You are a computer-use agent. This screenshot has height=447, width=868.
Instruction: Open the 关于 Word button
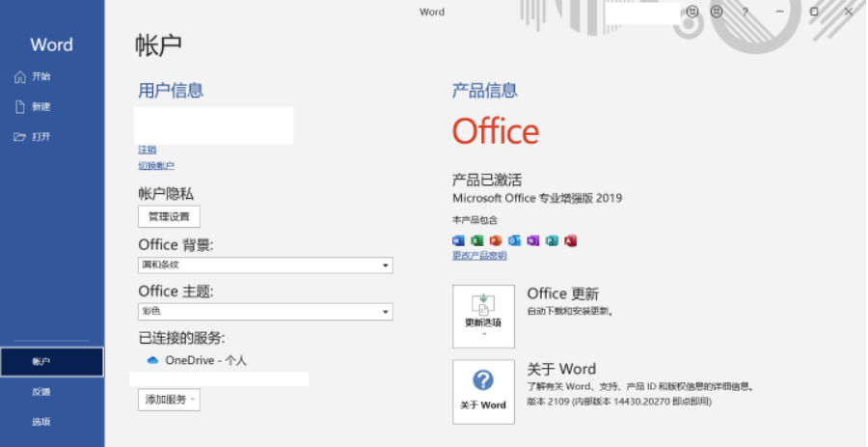(x=483, y=392)
